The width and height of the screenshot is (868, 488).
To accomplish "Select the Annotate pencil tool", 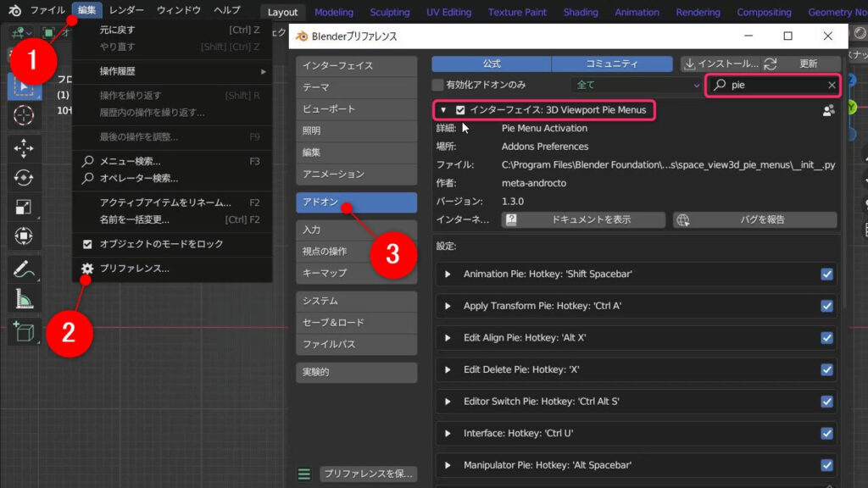I will click(23, 269).
